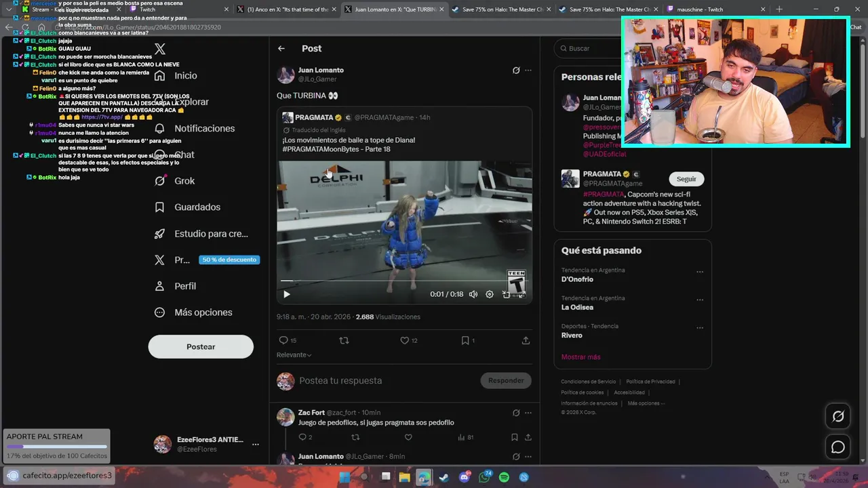Open floating Grok button at bottom right

pyautogui.click(x=838, y=416)
